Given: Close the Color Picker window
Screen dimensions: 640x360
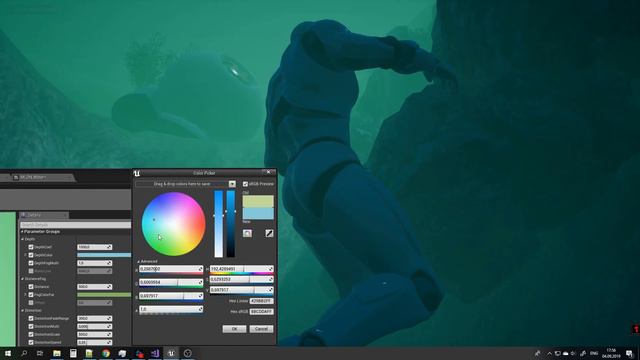Looking at the screenshot, I should (x=268, y=173).
